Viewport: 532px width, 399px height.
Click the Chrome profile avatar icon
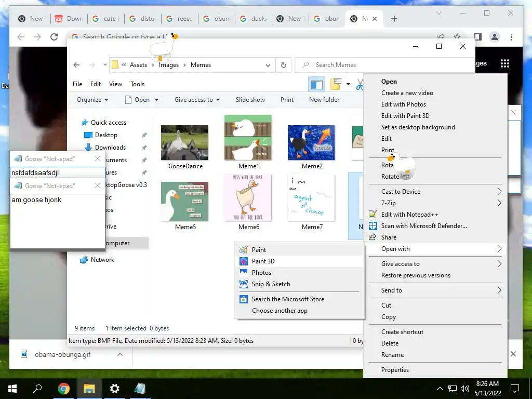tap(495, 37)
